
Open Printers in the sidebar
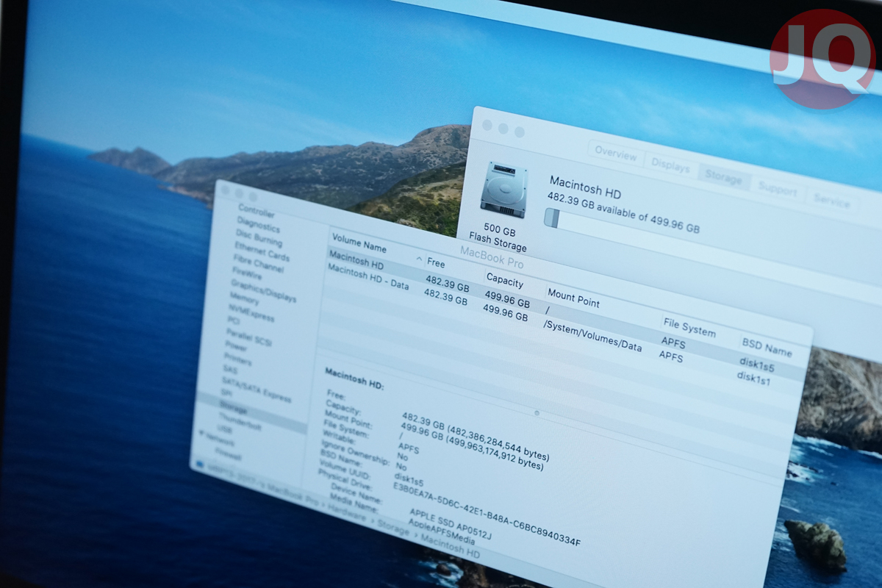237,359
